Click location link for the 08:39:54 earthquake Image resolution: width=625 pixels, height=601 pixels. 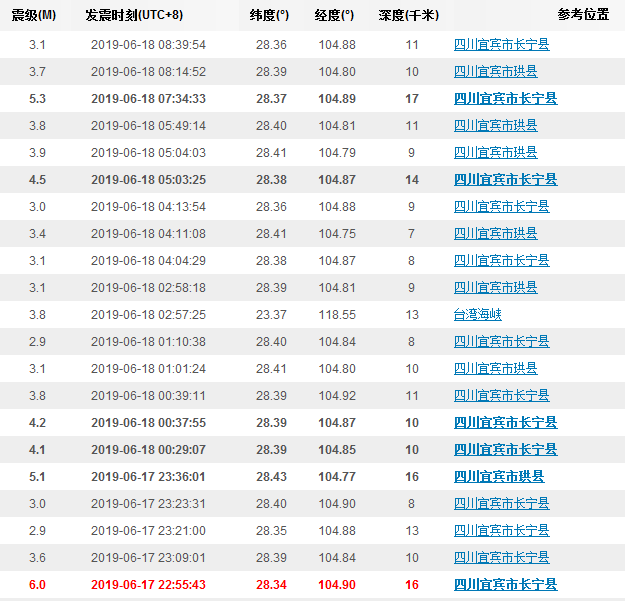[x=501, y=44]
